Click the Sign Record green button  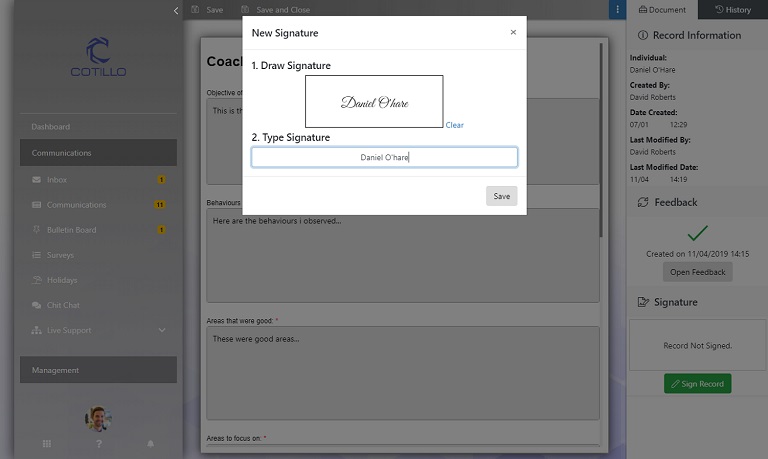click(x=697, y=384)
